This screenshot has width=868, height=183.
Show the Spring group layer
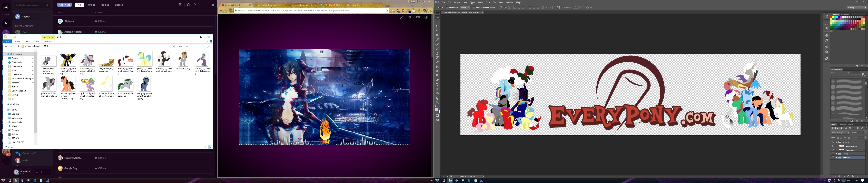tap(833, 154)
